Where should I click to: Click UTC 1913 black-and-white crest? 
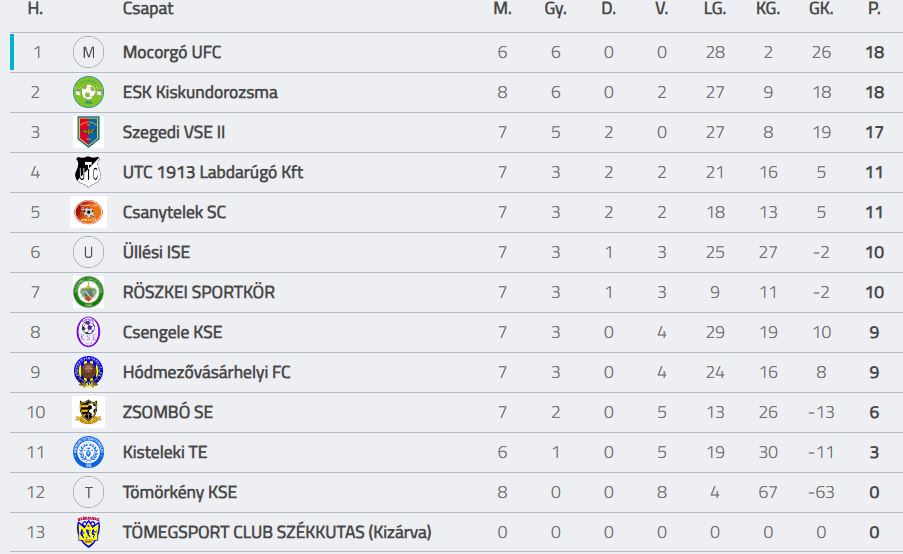point(88,172)
